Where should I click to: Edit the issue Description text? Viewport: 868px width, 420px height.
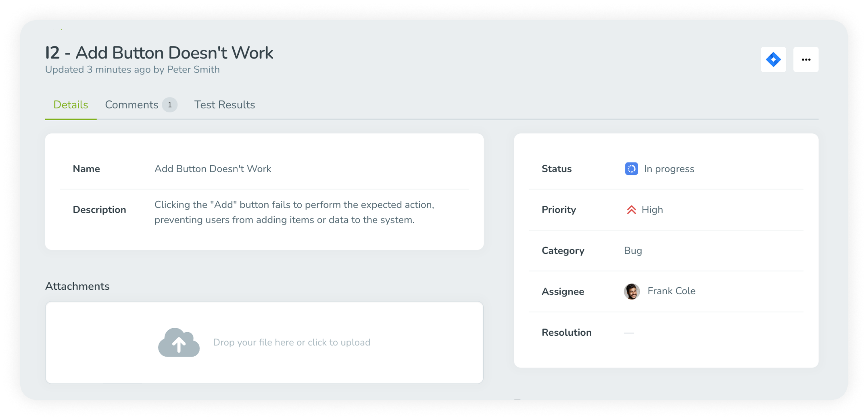click(x=294, y=212)
